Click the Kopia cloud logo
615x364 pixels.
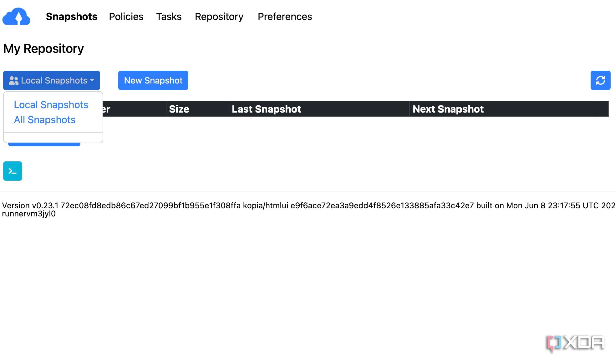pyautogui.click(x=16, y=16)
